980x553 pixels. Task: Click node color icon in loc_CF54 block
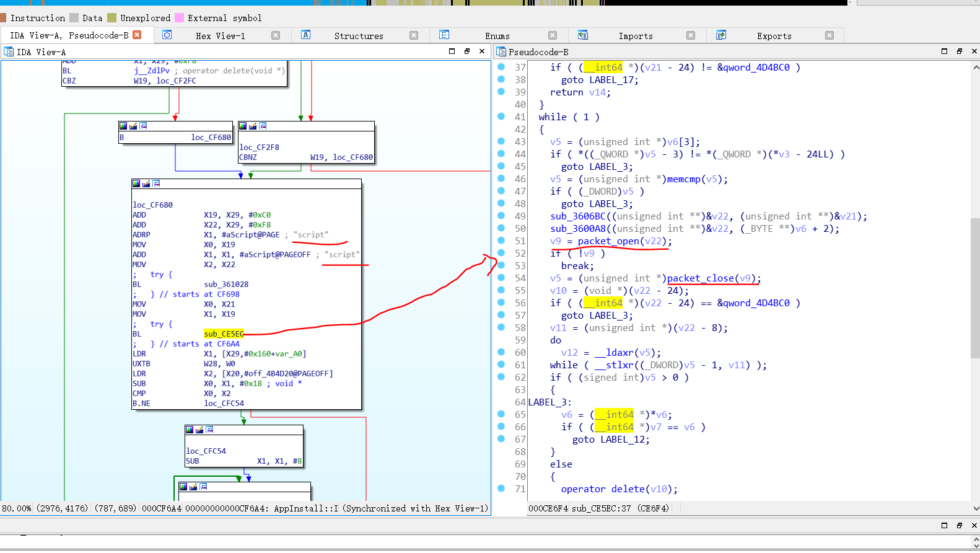click(x=190, y=430)
